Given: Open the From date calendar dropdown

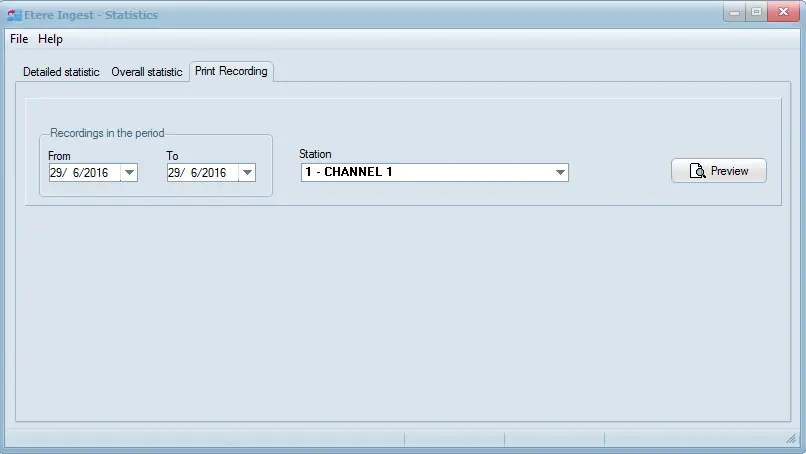Looking at the screenshot, I should point(129,173).
